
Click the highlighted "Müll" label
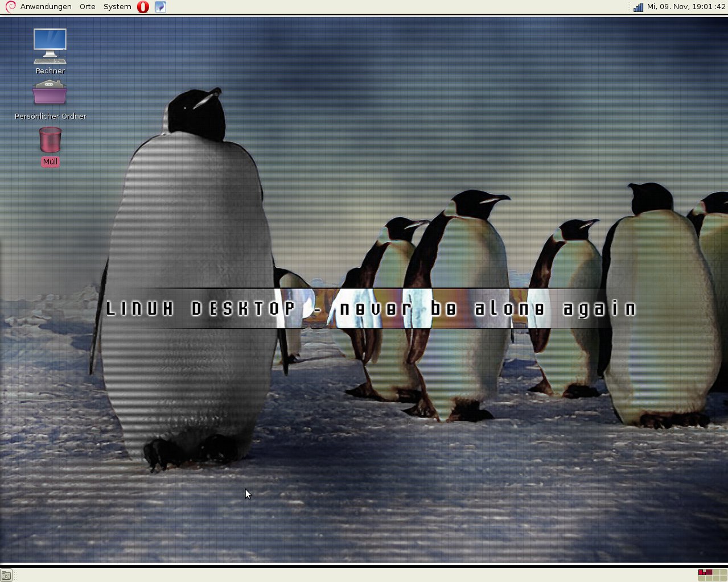click(50, 162)
